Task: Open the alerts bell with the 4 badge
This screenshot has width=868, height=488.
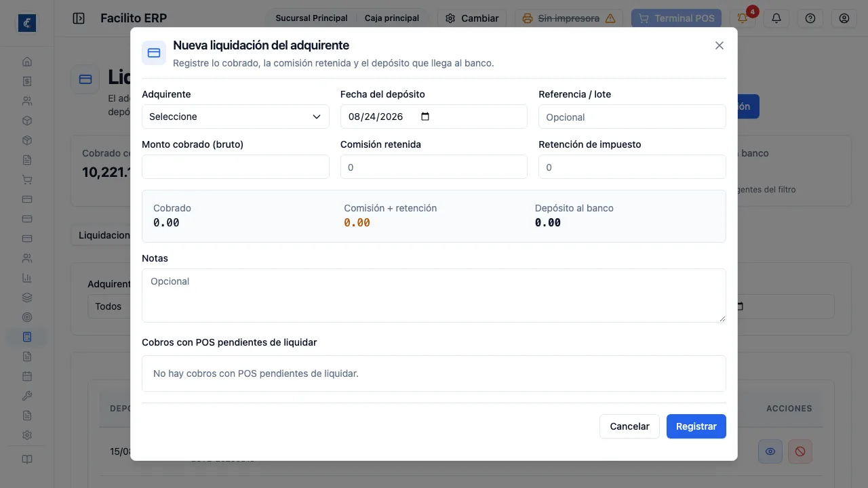Action: 743,18
